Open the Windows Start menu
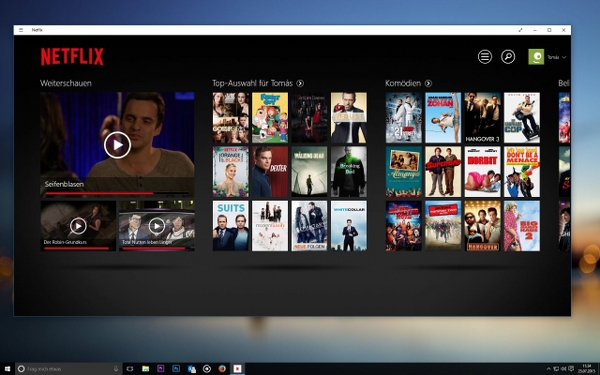This screenshot has height=375, width=600. click(7, 368)
